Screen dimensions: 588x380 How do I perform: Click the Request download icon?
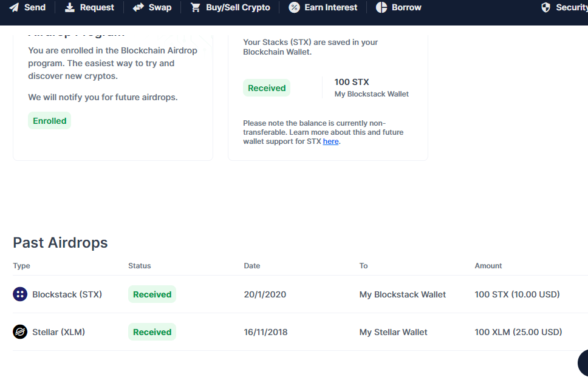70,7
